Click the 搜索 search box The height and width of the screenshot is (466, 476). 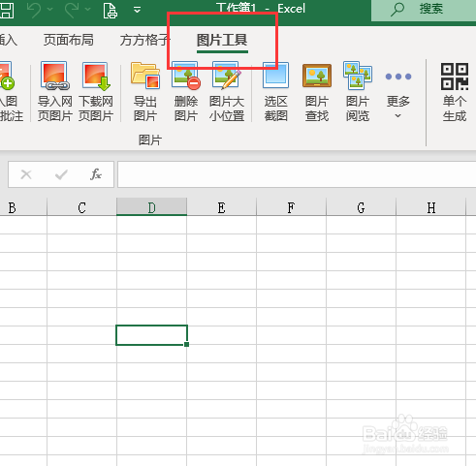[424, 11]
